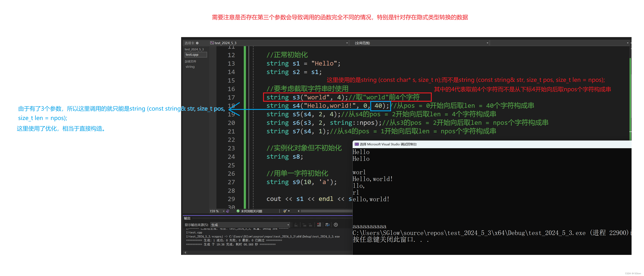The width and height of the screenshot is (644, 276).
Task: Click the document health indicator icon
Action: [x=228, y=211]
